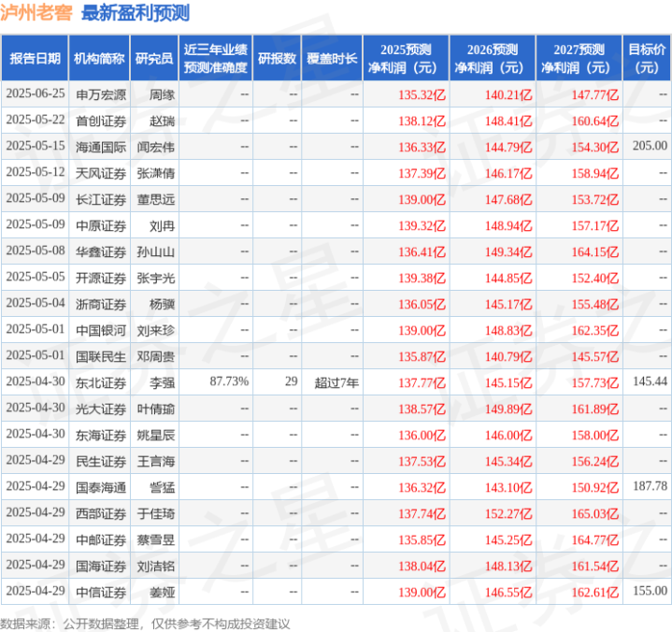Click target price 205.00
The height and width of the screenshot is (632, 672).
(650, 146)
